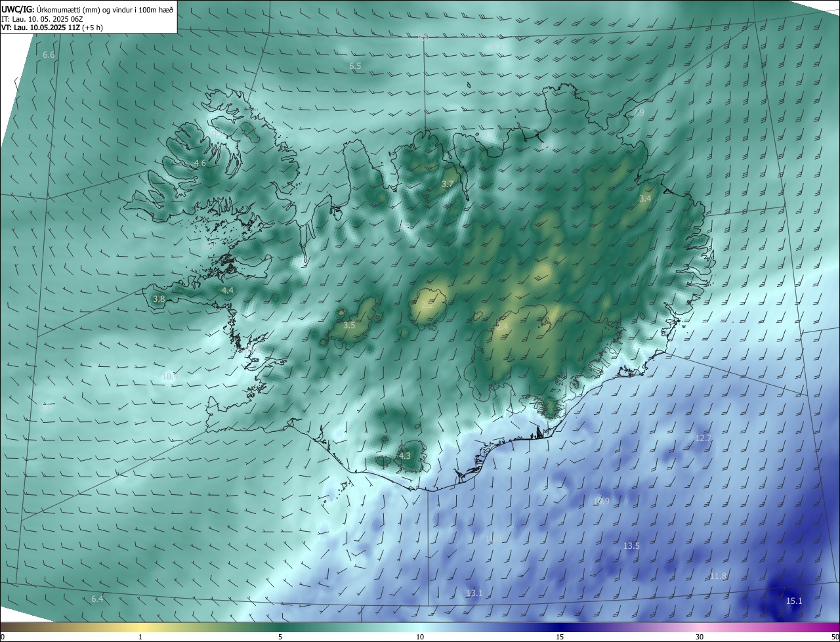Image resolution: width=840 pixels, height=642 pixels.
Task: Click the 0 tick label on the color scale
Action: tap(3, 637)
